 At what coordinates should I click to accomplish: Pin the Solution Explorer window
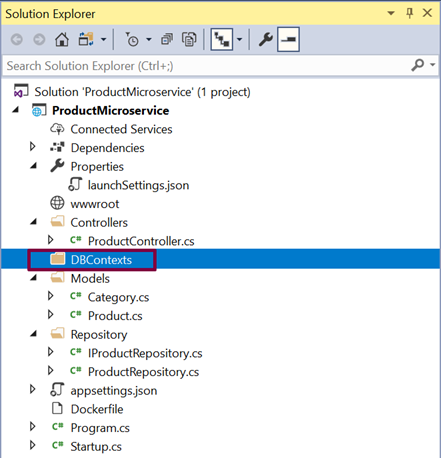point(410,13)
